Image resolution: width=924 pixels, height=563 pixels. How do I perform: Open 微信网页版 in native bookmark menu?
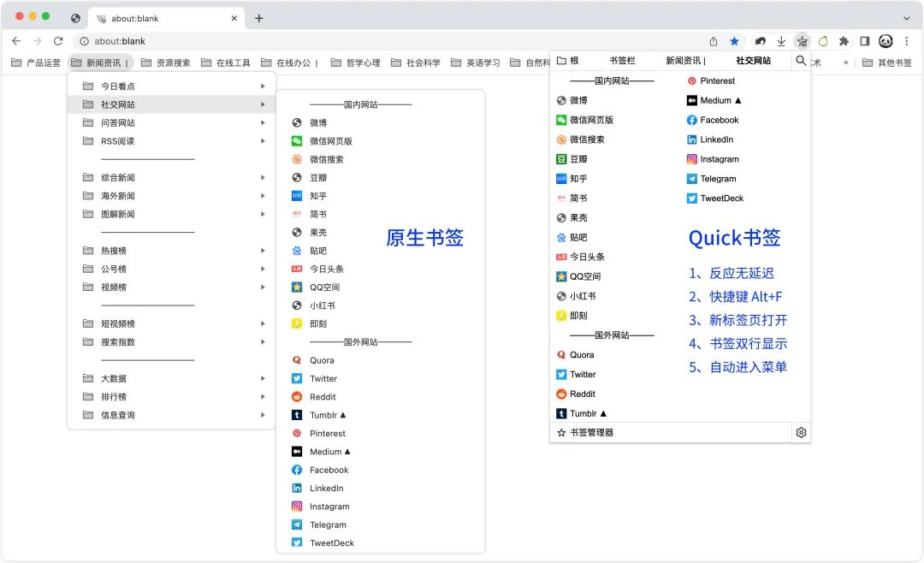point(380,141)
